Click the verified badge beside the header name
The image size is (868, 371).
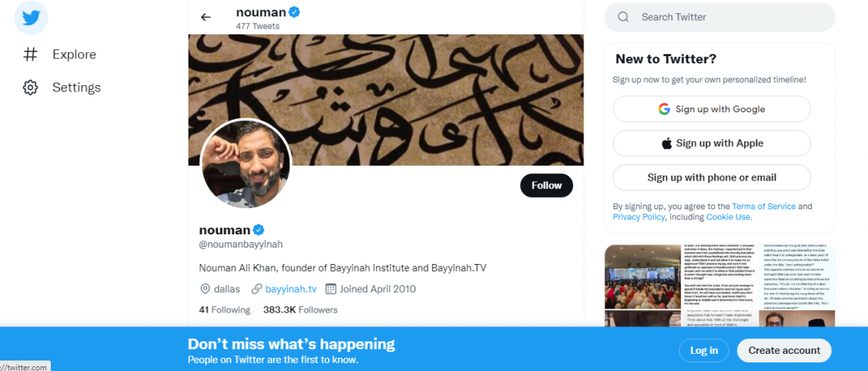(295, 12)
